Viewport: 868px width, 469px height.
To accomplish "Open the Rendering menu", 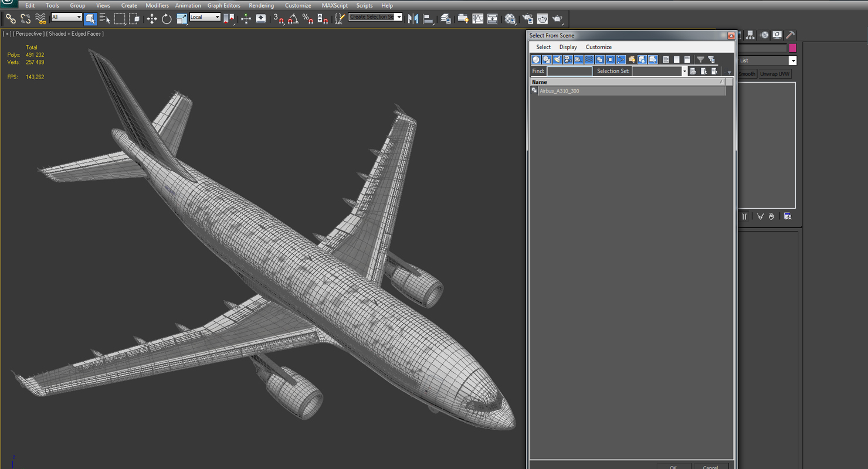I will coord(262,5).
